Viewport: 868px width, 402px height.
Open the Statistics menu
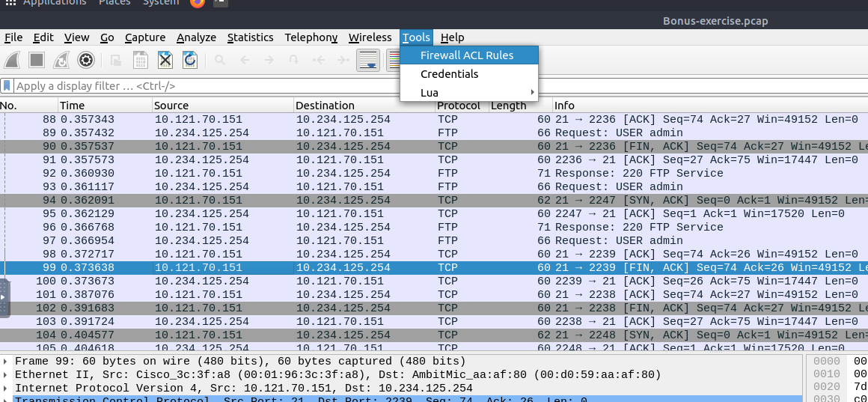[x=250, y=37]
